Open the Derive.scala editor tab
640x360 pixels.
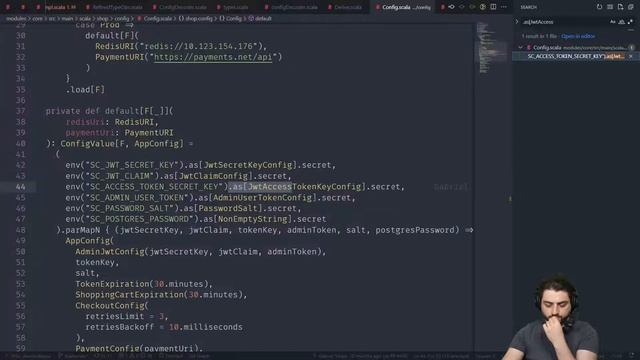(344, 7)
